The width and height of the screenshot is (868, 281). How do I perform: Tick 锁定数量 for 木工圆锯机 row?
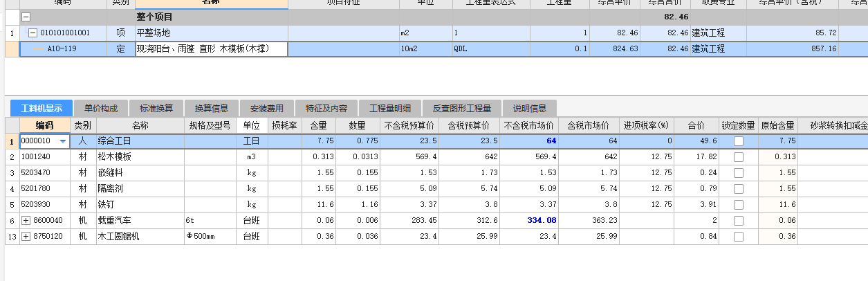pos(739,236)
